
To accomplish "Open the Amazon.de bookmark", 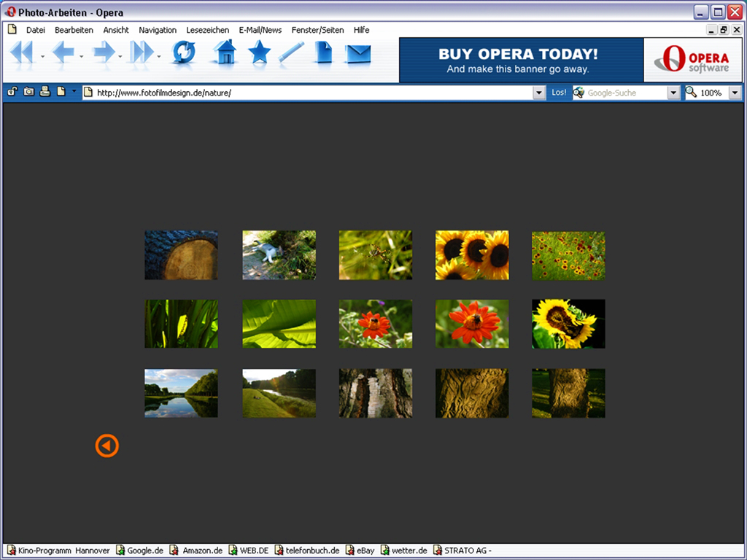I will tap(197, 551).
